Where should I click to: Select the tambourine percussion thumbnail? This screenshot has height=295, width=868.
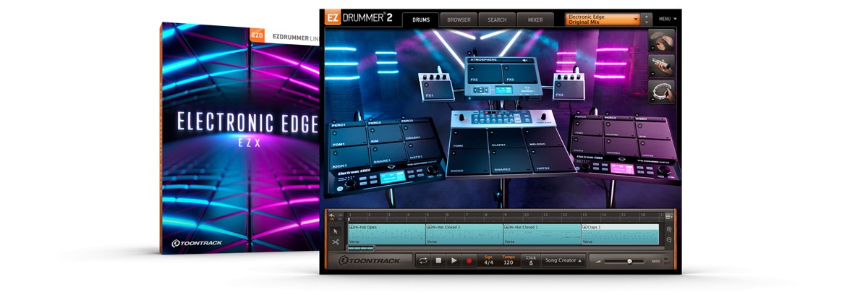(661, 93)
